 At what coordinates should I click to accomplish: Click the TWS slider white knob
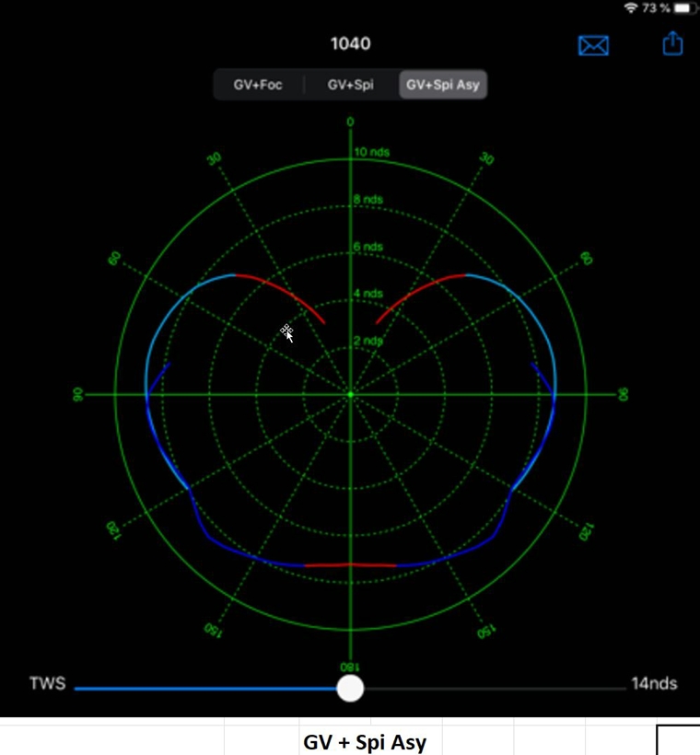coord(350,688)
